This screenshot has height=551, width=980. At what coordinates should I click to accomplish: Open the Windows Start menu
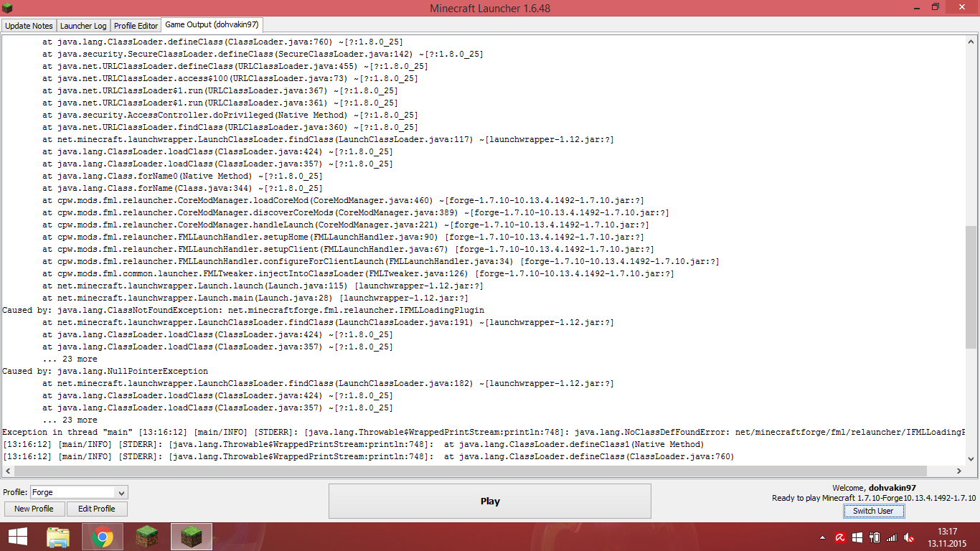coord(18,537)
